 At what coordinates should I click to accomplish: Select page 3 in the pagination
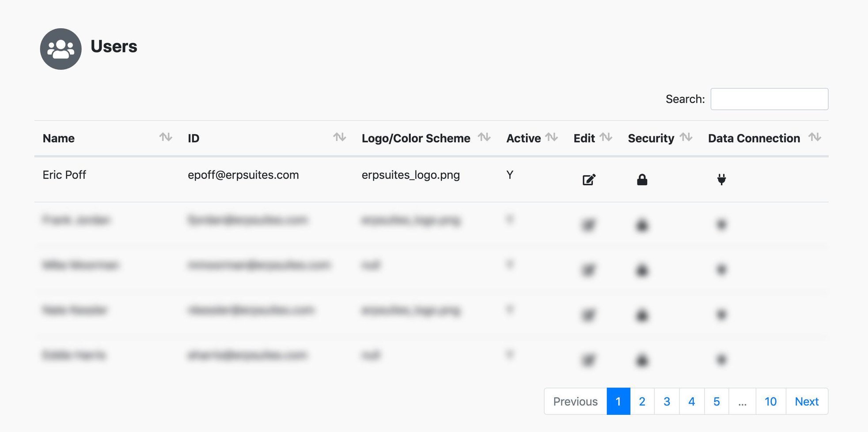667,401
